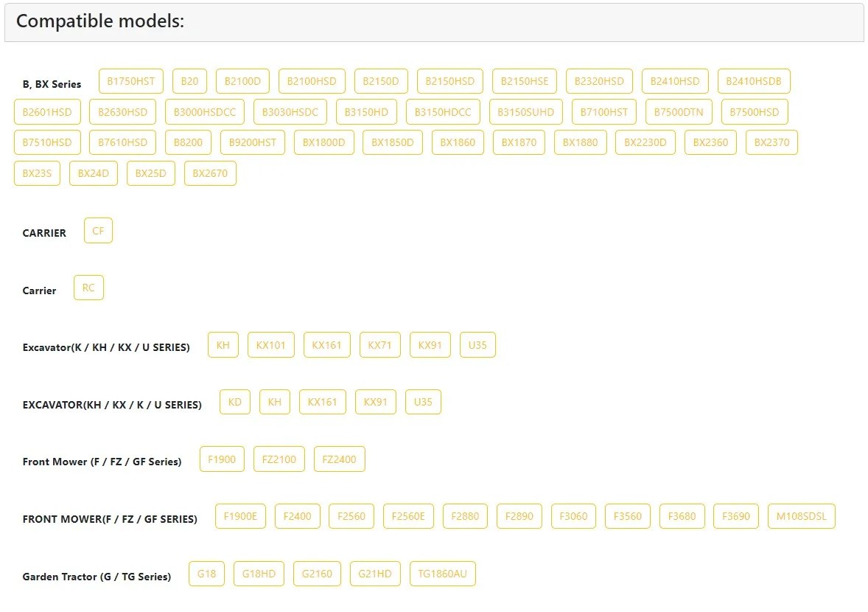
Task: Select the M108SDSL model tag
Action: pos(802,516)
